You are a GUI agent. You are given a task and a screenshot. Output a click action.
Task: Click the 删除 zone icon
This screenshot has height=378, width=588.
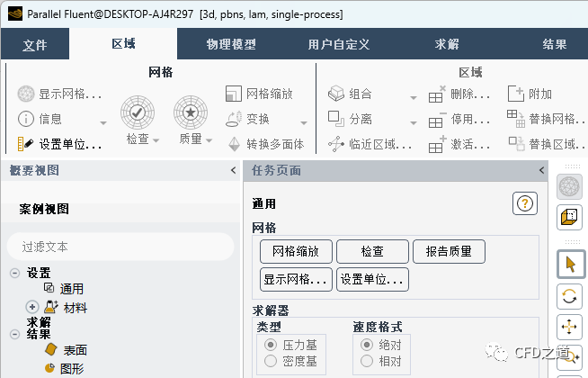437,94
